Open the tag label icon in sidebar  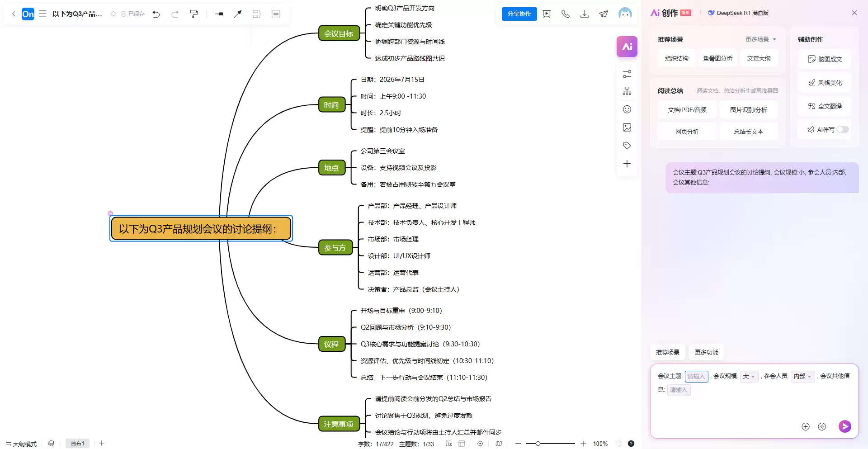pyautogui.click(x=627, y=146)
